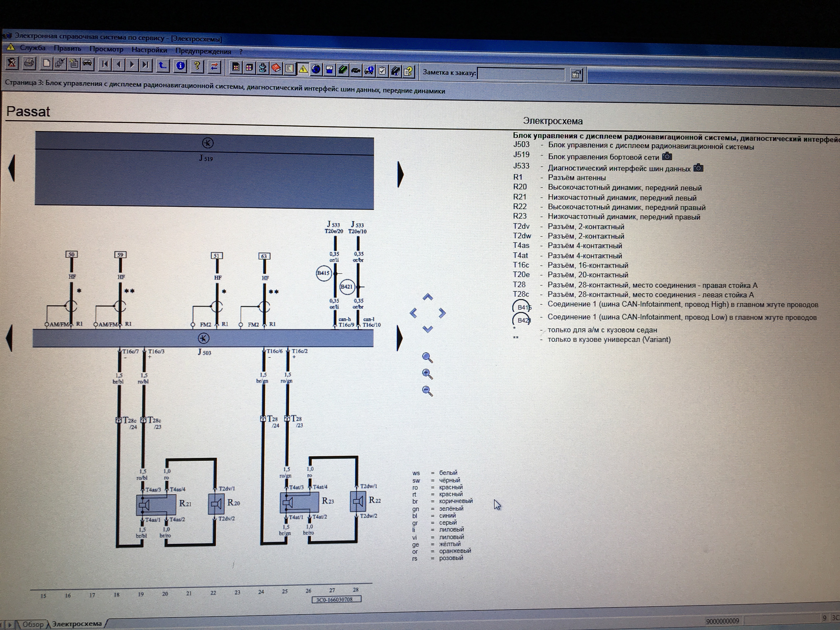
Task: Click the pan right blue chevron
Action: [442, 313]
